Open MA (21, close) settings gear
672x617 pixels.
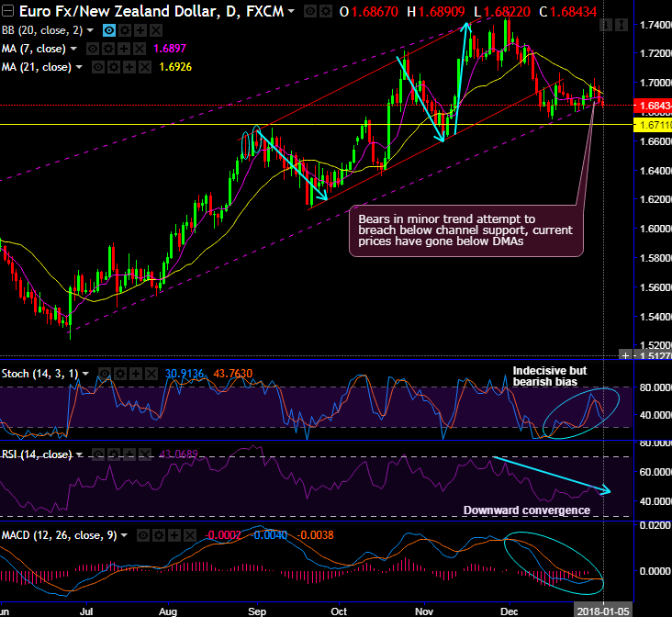(x=114, y=67)
